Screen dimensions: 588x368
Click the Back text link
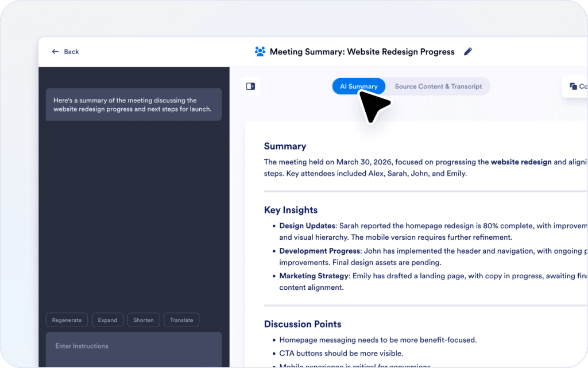[x=72, y=52]
